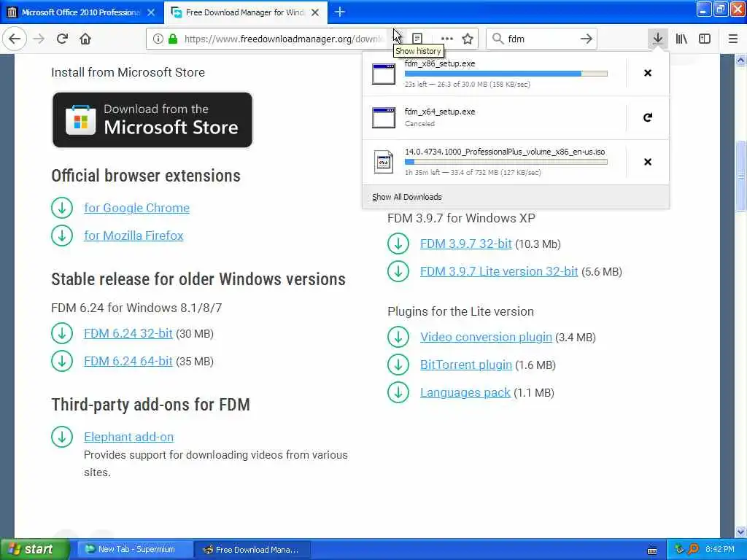Click download icon beside Languages pack

pos(398,392)
